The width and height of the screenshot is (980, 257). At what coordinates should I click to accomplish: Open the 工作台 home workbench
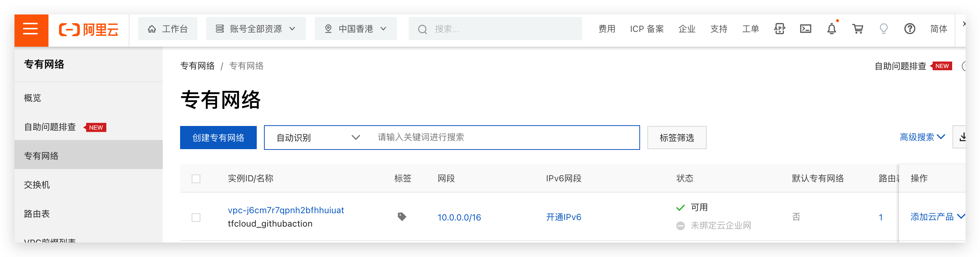(168, 29)
